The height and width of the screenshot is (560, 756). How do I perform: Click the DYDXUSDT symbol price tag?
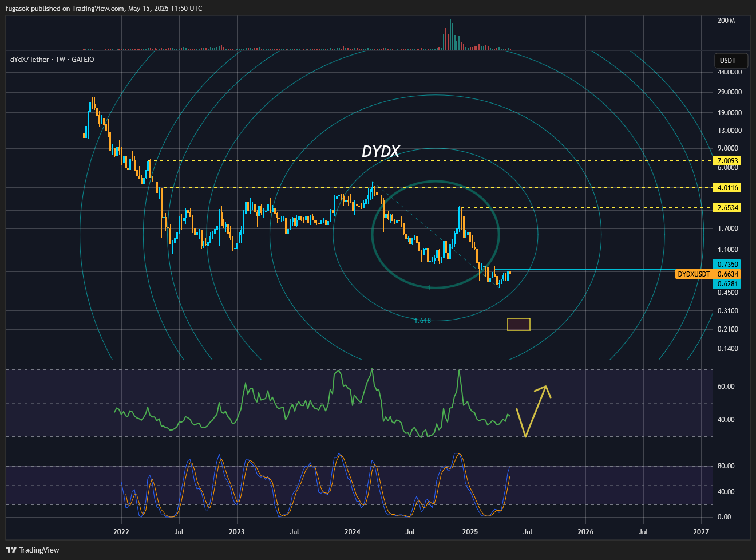pos(694,274)
